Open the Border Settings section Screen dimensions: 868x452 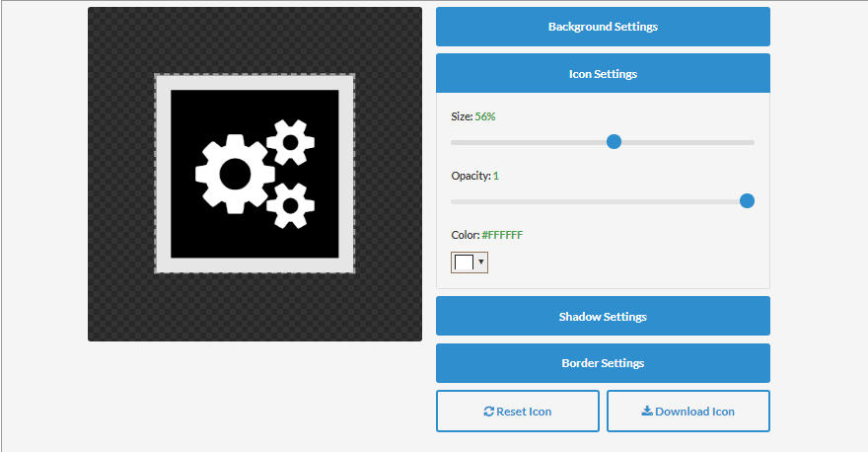pos(603,363)
